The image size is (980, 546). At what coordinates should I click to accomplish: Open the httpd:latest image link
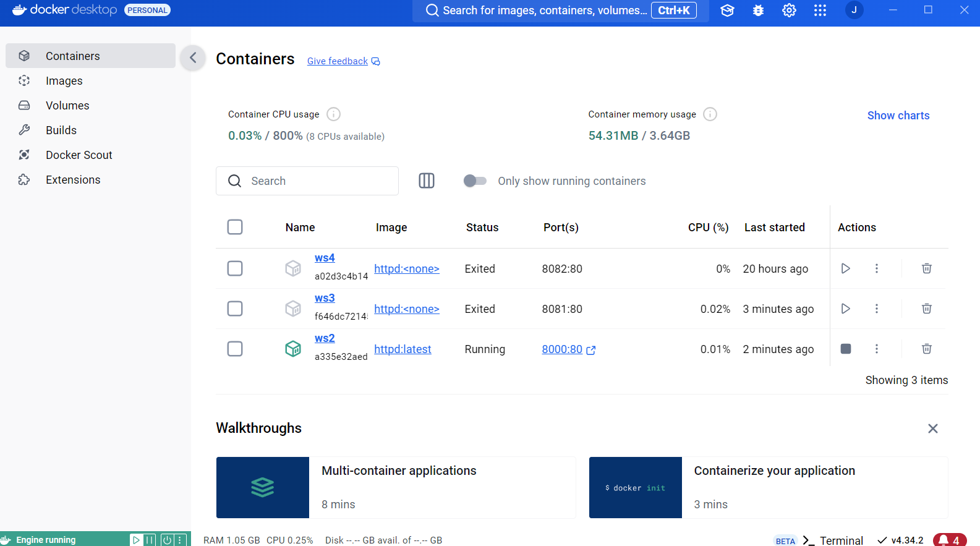point(403,349)
